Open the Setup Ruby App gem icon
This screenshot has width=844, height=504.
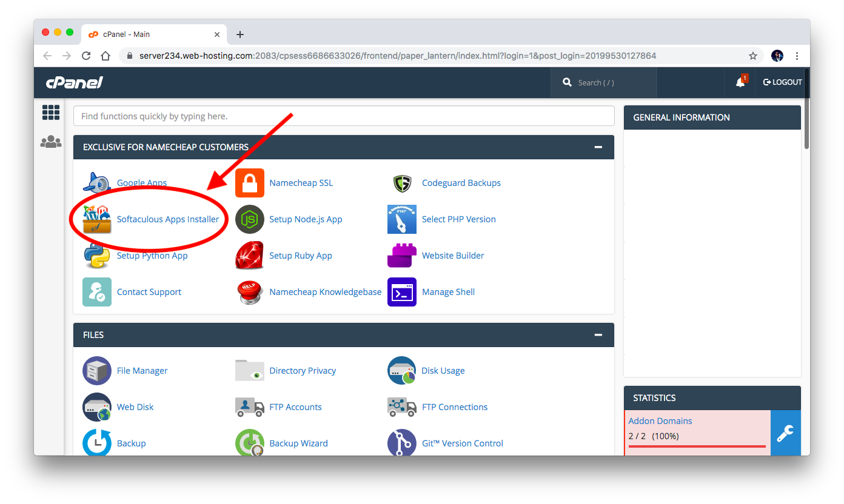tap(250, 256)
